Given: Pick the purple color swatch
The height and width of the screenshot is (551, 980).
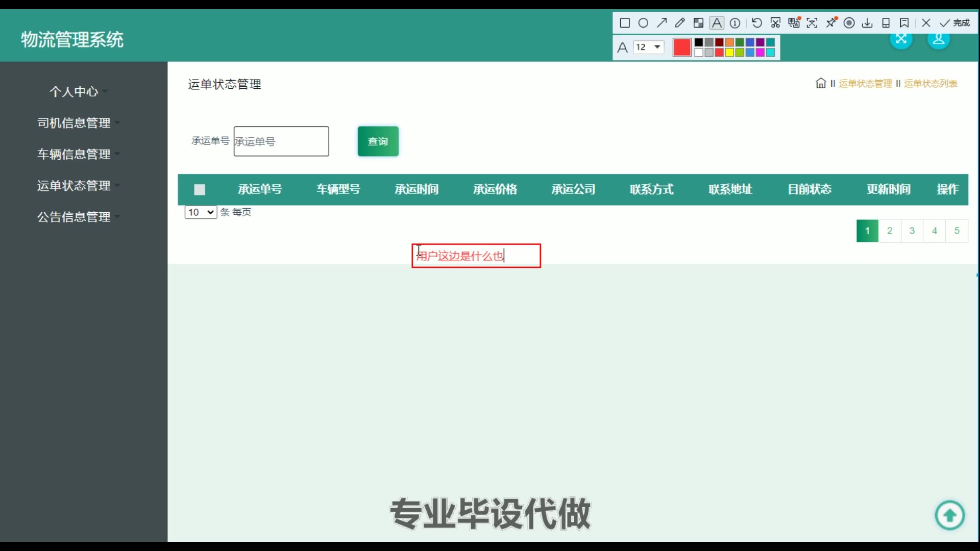Looking at the screenshot, I should pos(760,42).
